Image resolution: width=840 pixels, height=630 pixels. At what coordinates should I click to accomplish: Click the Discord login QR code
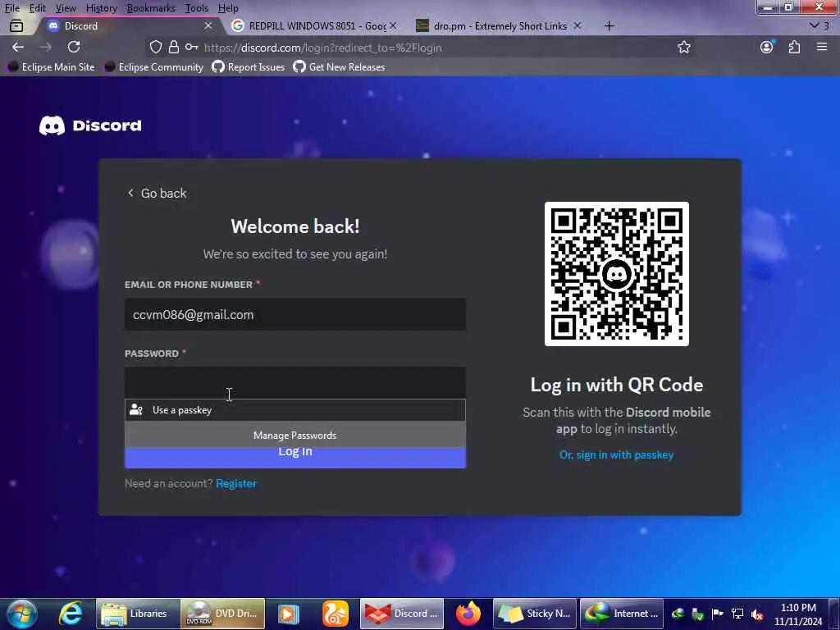(x=617, y=274)
